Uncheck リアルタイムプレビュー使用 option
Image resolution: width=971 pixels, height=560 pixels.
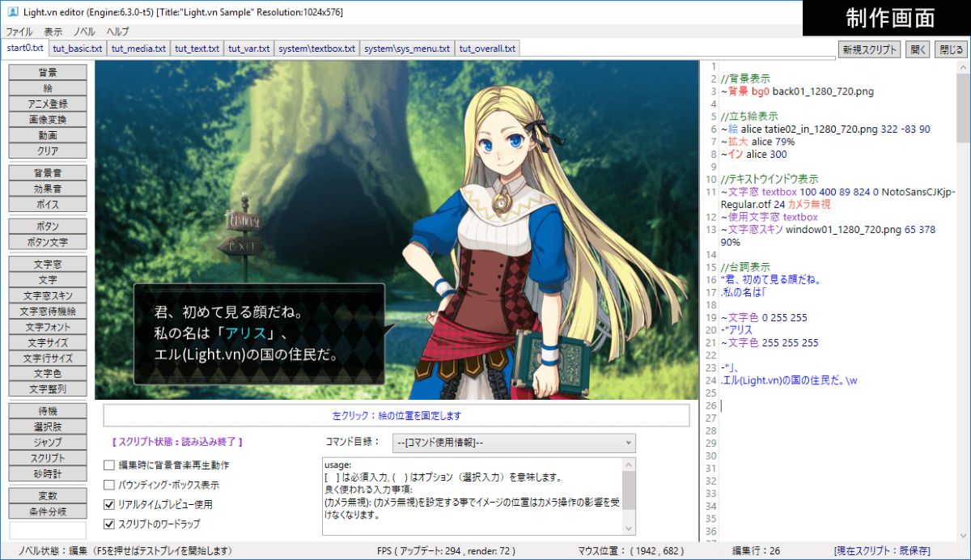[x=109, y=504]
